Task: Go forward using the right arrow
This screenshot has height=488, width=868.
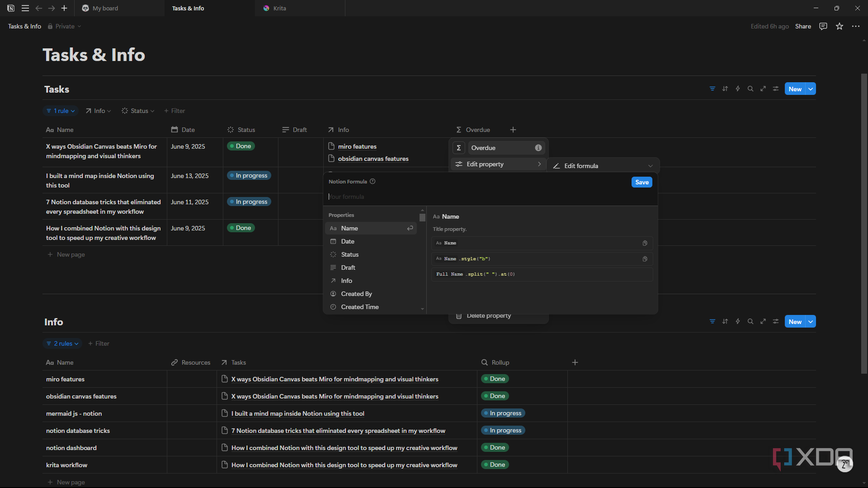Action: point(52,8)
